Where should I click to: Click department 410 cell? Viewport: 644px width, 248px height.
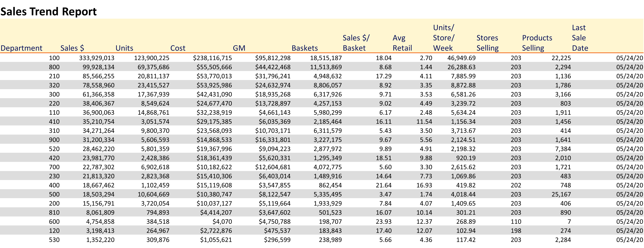point(54,122)
